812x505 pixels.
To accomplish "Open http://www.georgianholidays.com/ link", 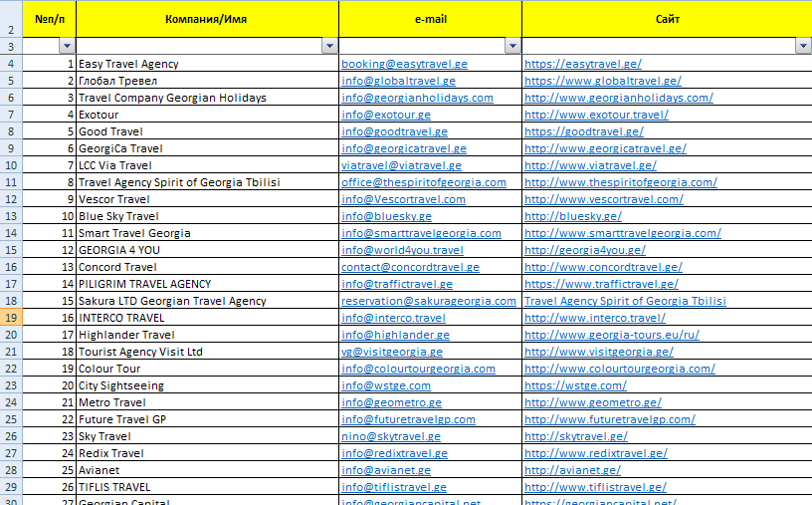I will (619, 98).
